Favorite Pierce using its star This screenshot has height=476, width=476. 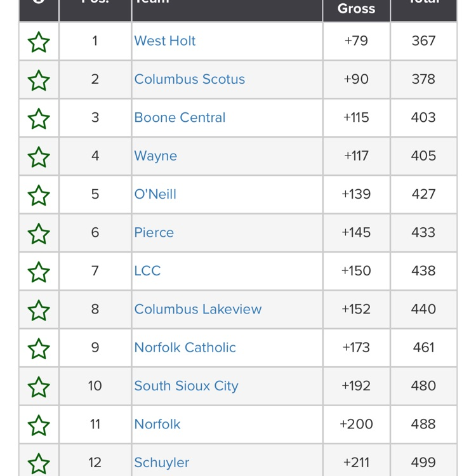pyautogui.click(x=39, y=234)
